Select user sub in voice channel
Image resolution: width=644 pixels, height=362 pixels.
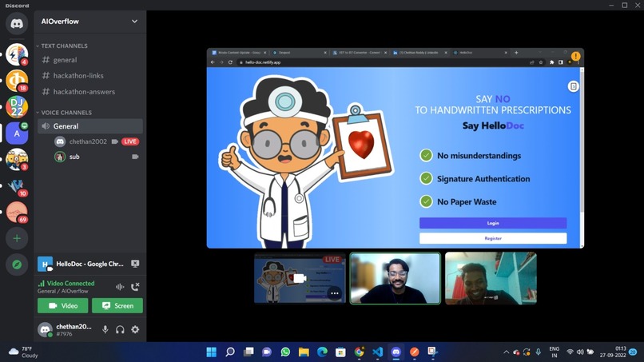(74, 157)
